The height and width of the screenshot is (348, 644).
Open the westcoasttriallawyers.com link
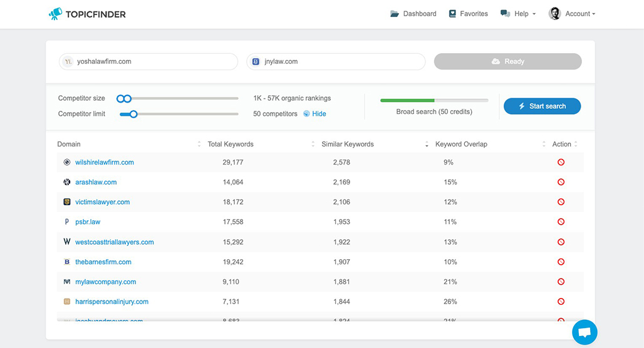[114, 242]
